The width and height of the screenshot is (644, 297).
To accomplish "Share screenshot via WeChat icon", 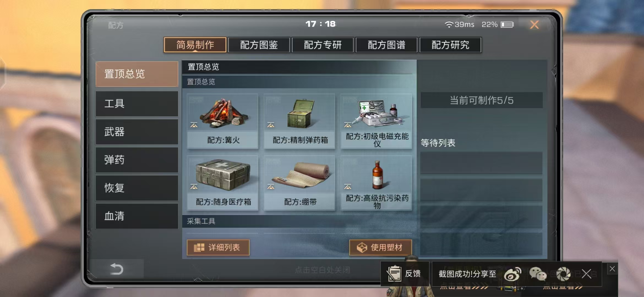I will tap(537, 274).
